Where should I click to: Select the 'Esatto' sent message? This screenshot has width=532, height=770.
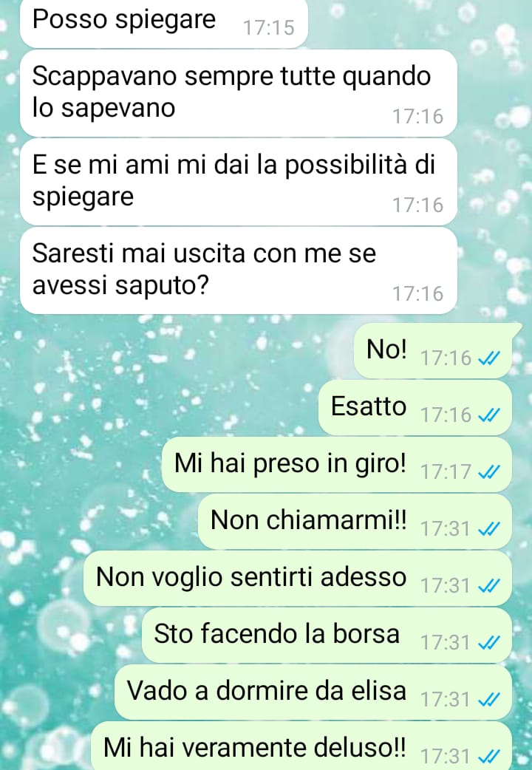click(415, 407)
